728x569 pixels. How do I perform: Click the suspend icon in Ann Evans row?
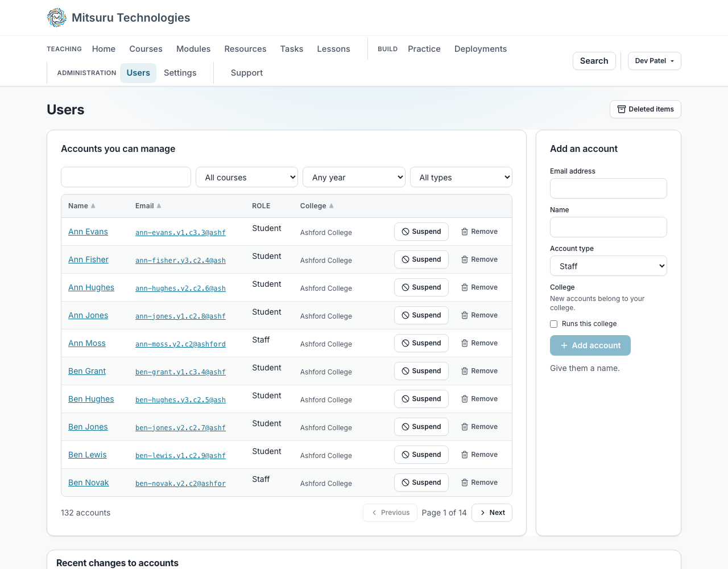pyautogui.click(x=406, y=232)
